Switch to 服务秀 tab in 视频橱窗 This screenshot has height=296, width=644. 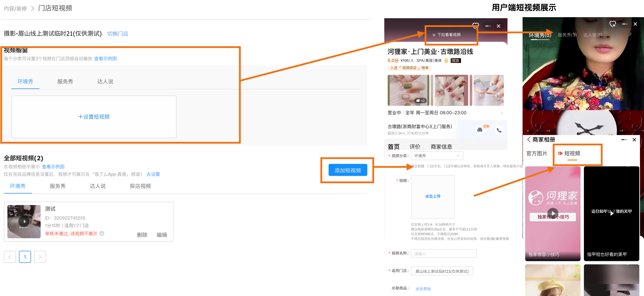click(x=65, y=81)
